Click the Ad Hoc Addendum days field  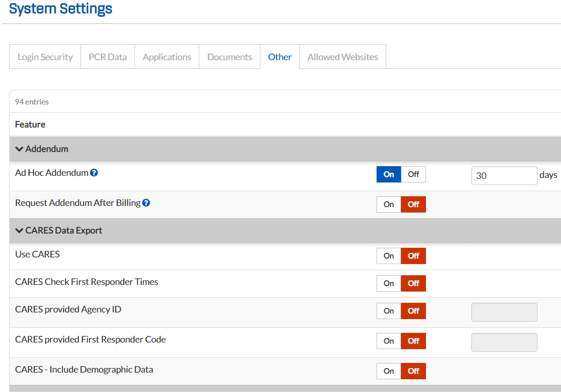point(504,175)
